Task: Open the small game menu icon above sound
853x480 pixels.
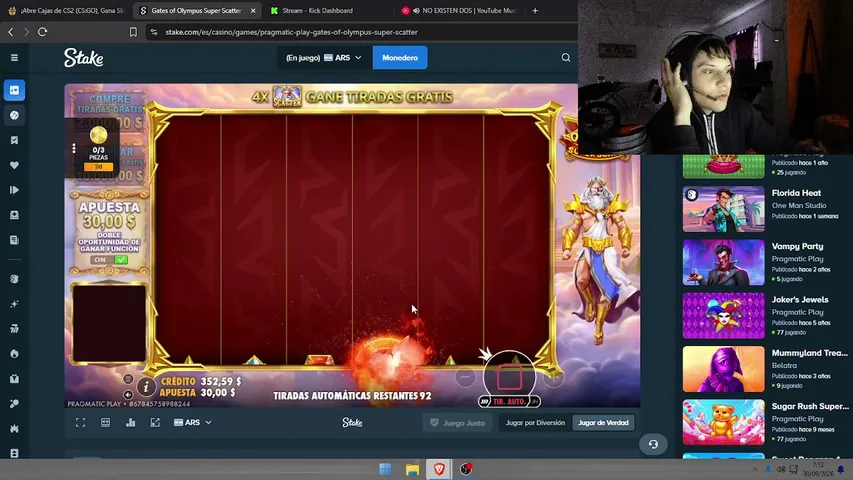Action: [x=128, y=379]
